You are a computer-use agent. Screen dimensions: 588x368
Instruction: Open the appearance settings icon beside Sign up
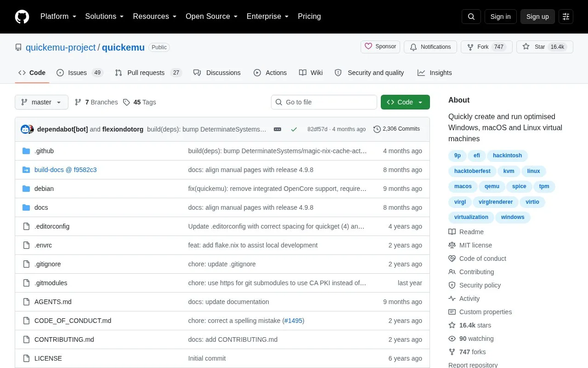(566, 17)
